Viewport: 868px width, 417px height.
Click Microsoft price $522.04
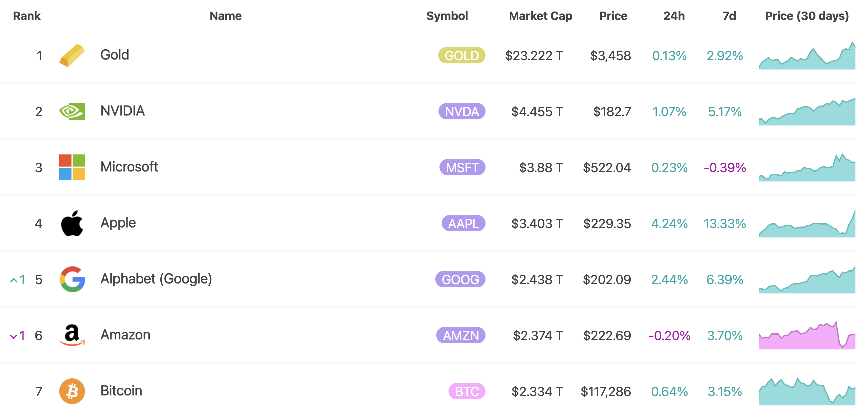(x=607, y=167)
